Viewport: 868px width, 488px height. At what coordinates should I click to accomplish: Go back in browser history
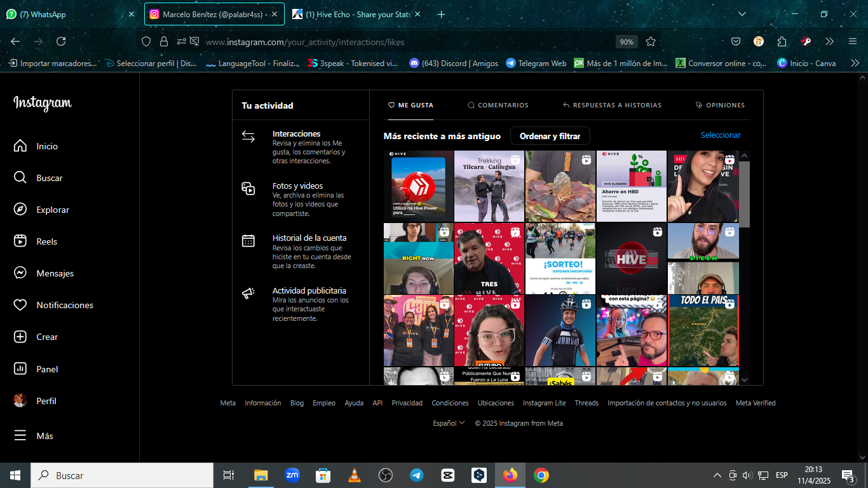tap(15, 41)
